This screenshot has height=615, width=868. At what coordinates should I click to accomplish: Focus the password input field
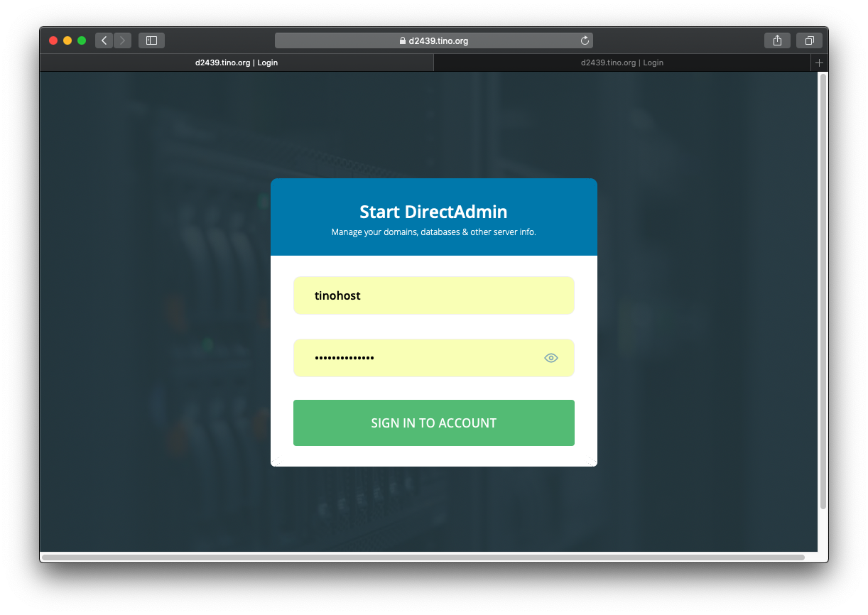pyautogui.click(x=434, y=358)
